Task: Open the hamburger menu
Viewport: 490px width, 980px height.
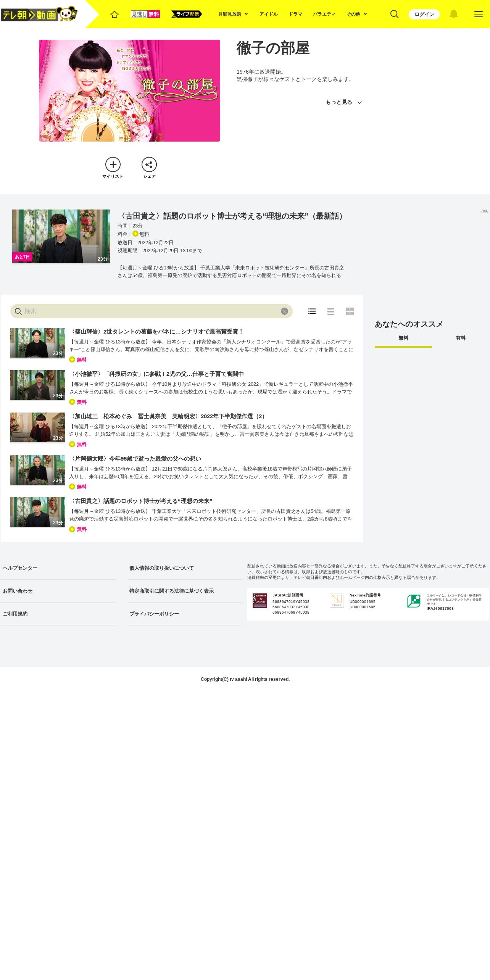Action: (x=479, y=14)
